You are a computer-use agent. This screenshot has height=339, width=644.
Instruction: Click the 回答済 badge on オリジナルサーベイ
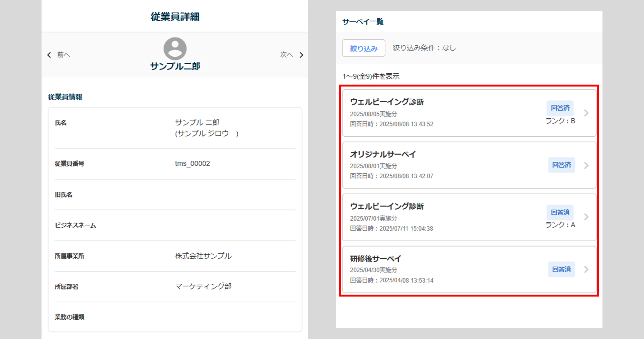point(561,165)
